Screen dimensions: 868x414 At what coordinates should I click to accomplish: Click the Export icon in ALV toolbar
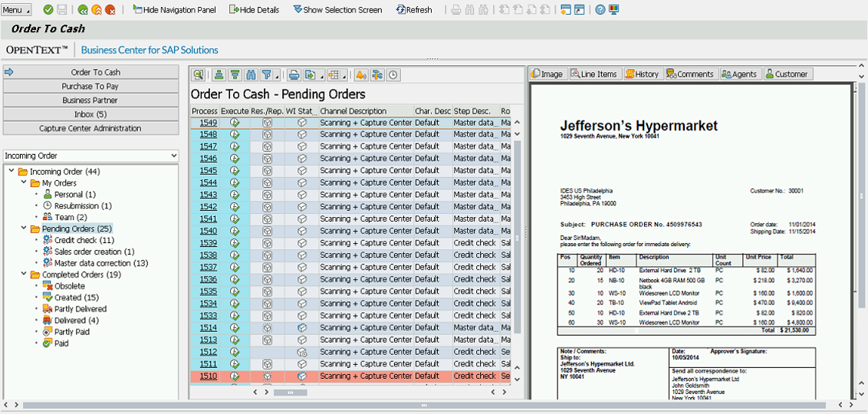pyautogui.click(x=310, y=74)
